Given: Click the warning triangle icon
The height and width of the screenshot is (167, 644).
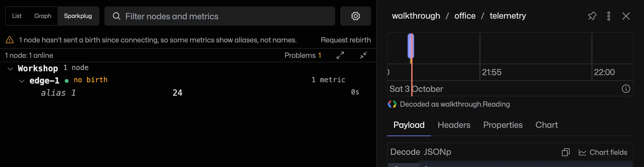Looking at the screenshot, I should pyautogui.click(x=10, y=40).
